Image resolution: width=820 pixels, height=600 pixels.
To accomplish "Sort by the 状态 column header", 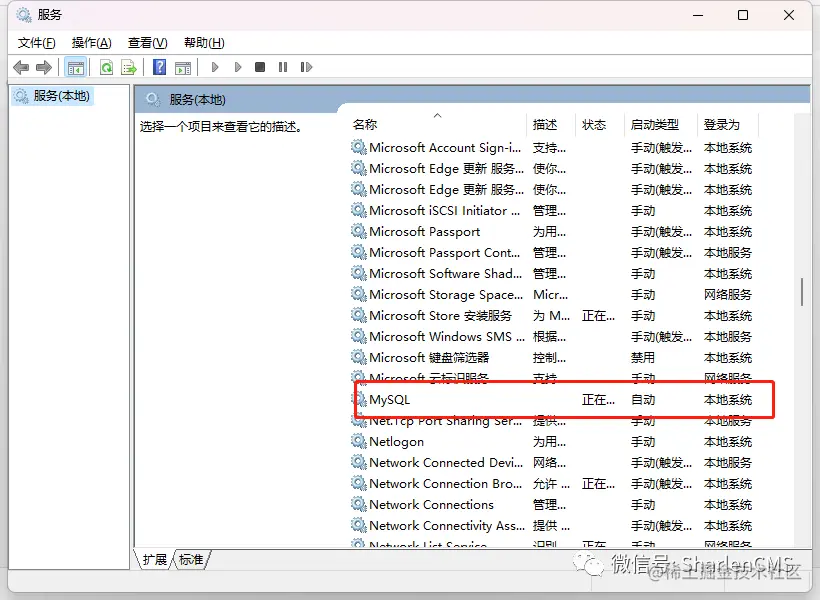I will (600, 125).
